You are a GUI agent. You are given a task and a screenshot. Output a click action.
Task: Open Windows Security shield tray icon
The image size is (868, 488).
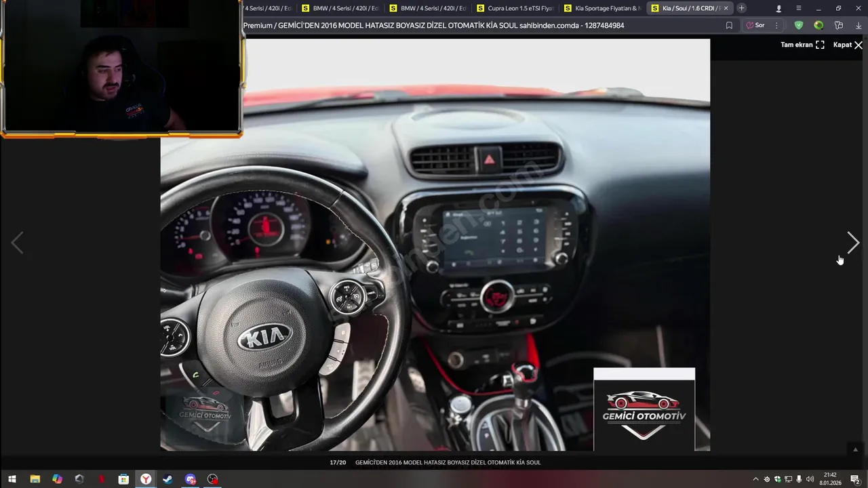778,479
